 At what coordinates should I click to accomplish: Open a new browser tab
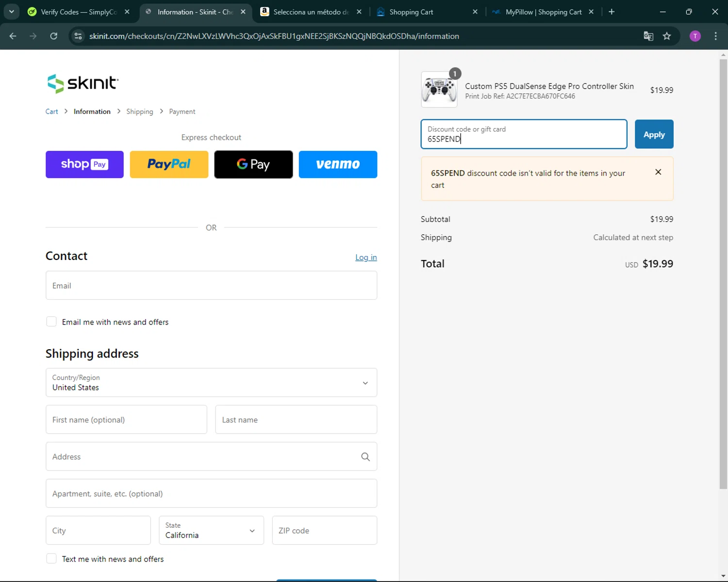[612, 12]
